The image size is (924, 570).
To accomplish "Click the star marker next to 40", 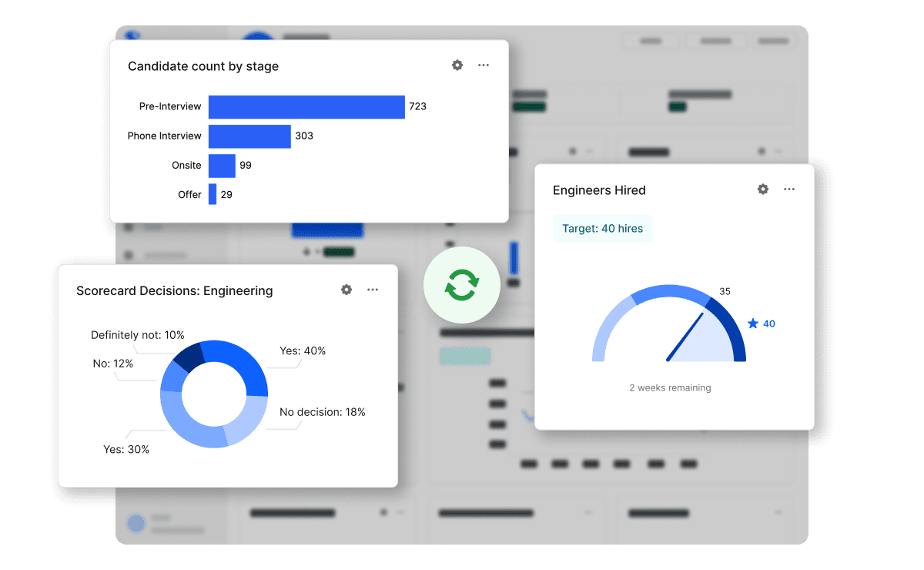I will point(754,324).
